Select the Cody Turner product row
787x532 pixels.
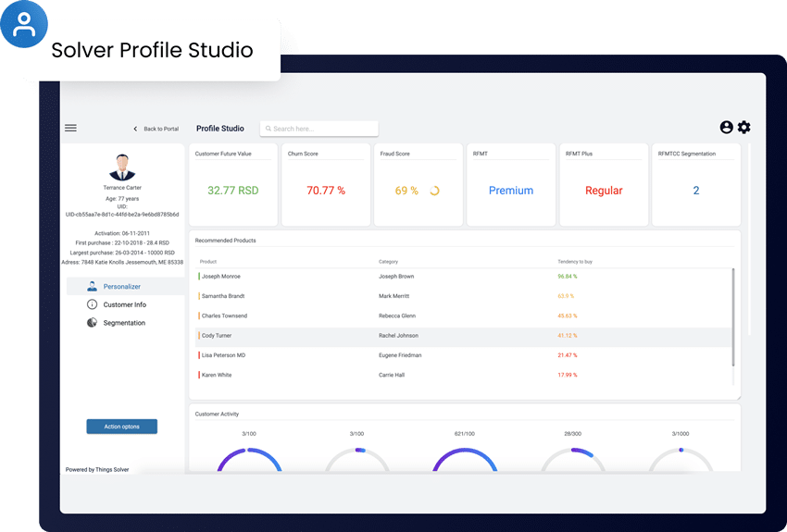(463, 336)
